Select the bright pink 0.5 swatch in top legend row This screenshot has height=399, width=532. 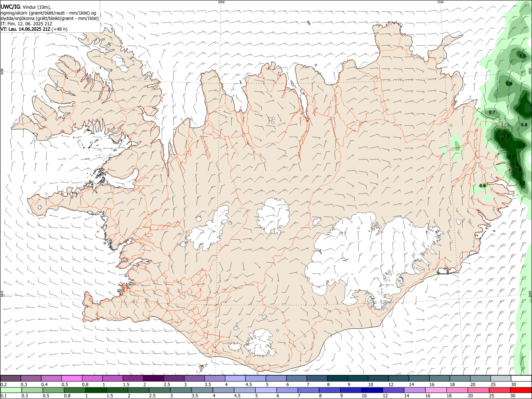pos(71,378)
